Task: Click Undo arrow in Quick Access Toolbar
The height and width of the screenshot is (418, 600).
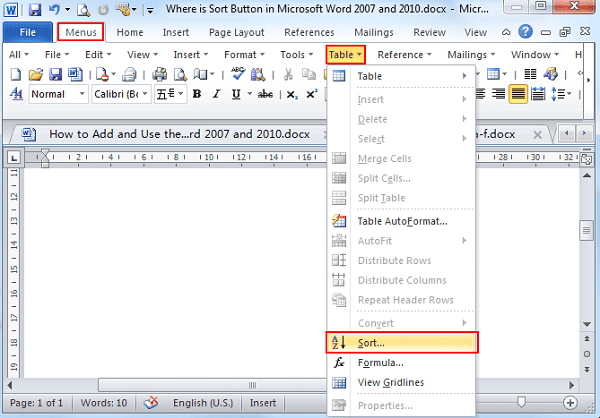Action: pyautogui.click(x=54, y=9)
